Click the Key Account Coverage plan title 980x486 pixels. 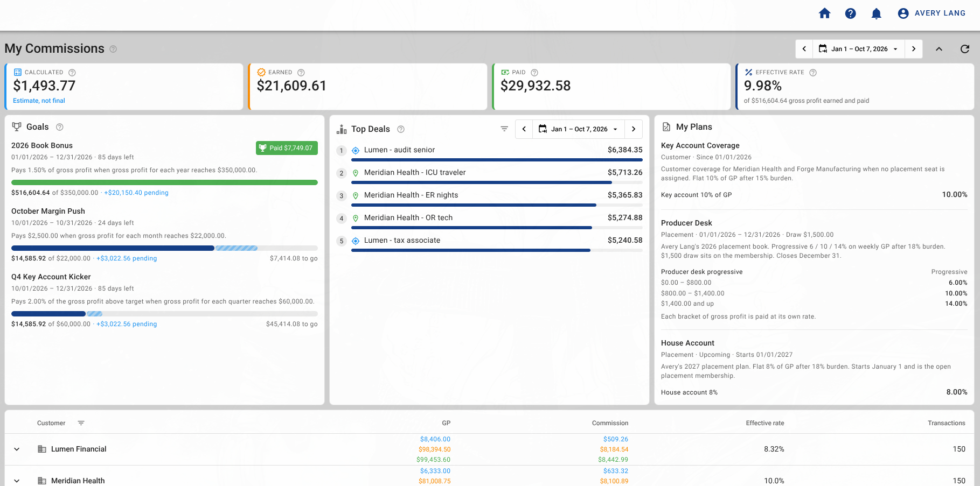click(x=700, y=146)
